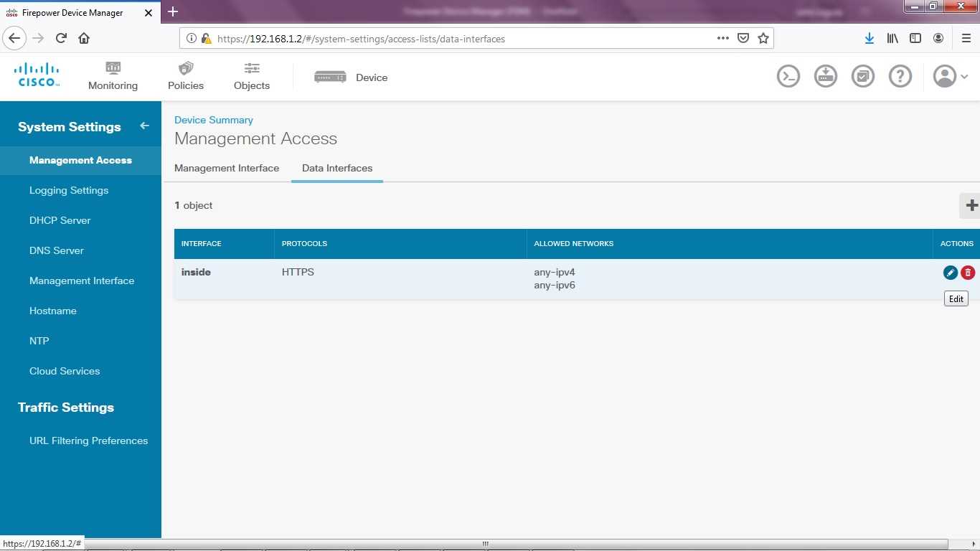Open the browser downloads panel
This screenshot has width=980, height=551.
tap(870, 38)
